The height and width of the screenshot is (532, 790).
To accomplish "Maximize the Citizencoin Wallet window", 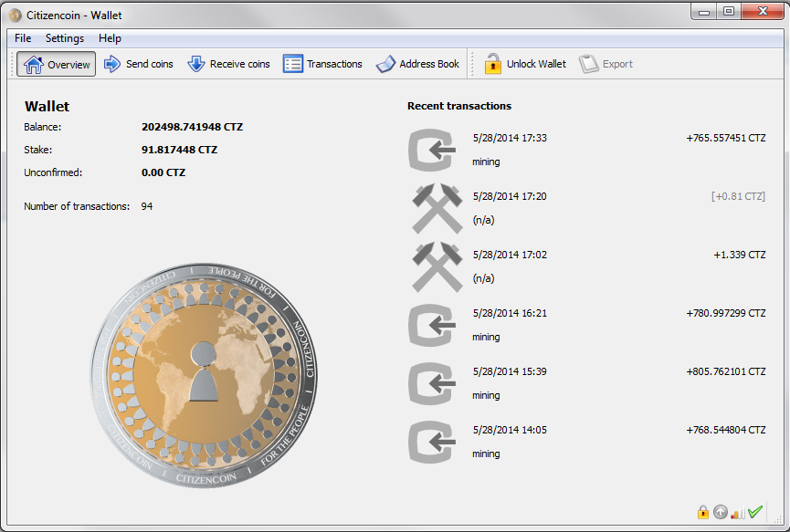I will click(x=729, y=12).
